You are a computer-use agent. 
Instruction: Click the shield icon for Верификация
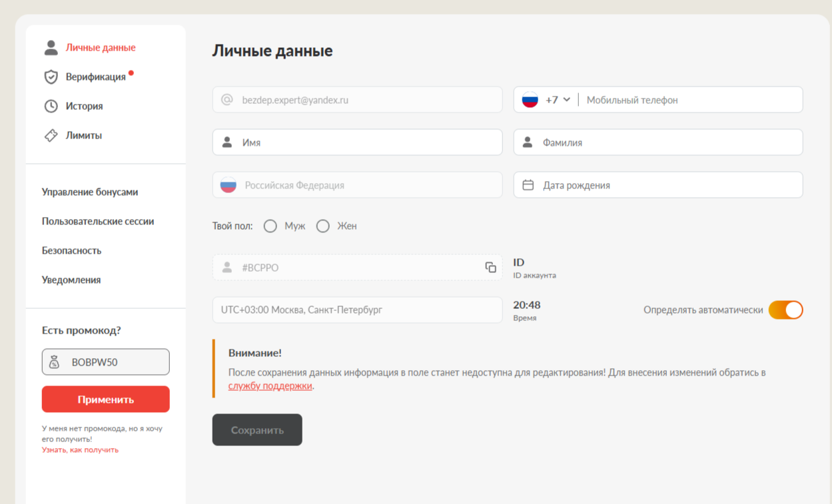tap(51, 77)
